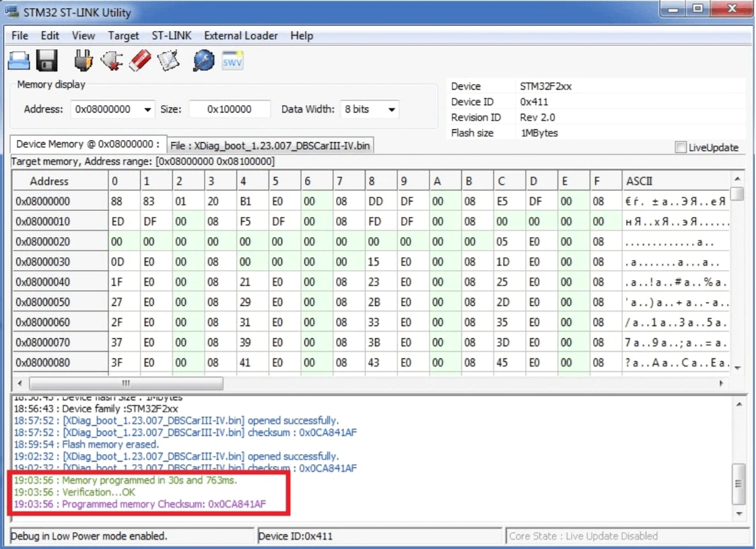Viewport: 756px width, 549px height.
Task: Open the ST-LINK menu
Action: [x=172, y=36]
